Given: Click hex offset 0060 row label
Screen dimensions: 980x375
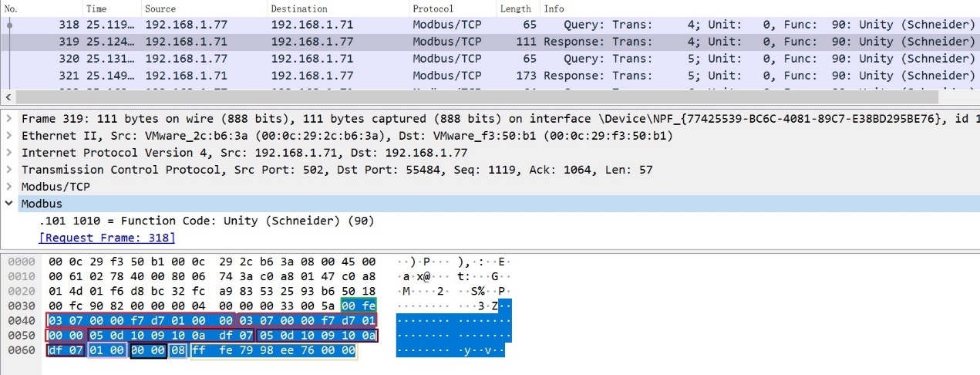Looking at the screenshot, I should 20,350.
